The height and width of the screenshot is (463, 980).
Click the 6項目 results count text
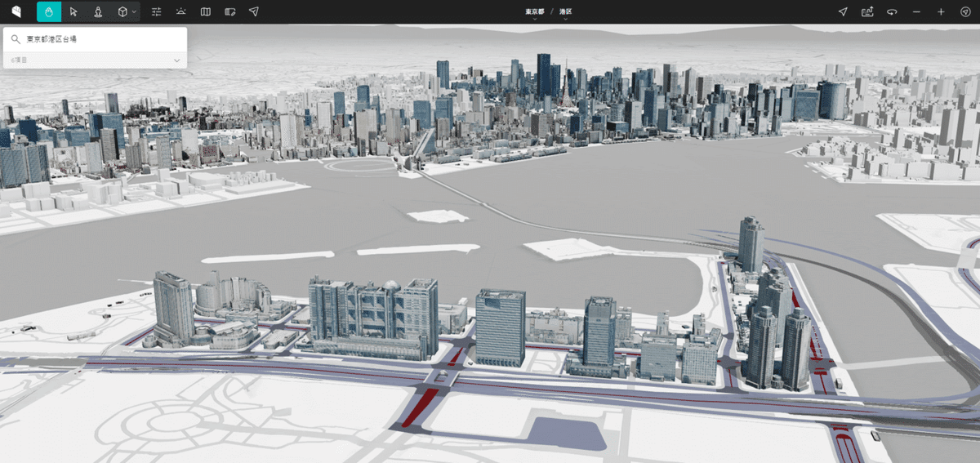point(19,60)
